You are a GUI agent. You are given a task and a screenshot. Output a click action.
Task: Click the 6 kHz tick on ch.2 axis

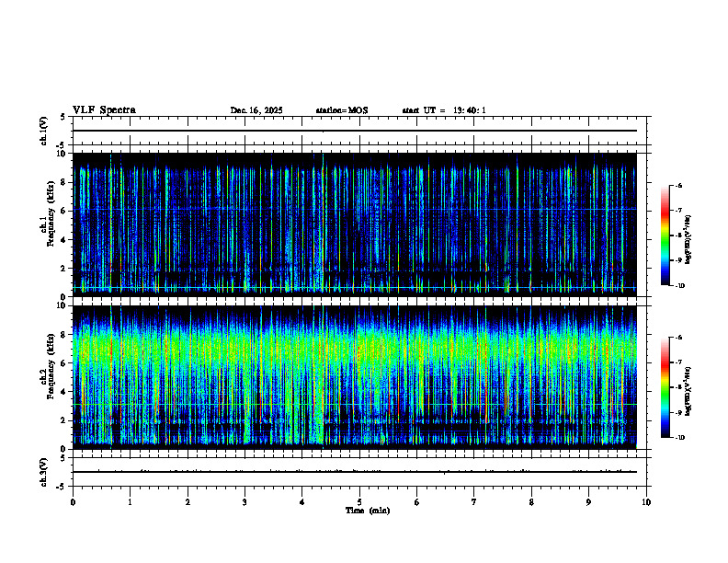(x=64, y=363)
